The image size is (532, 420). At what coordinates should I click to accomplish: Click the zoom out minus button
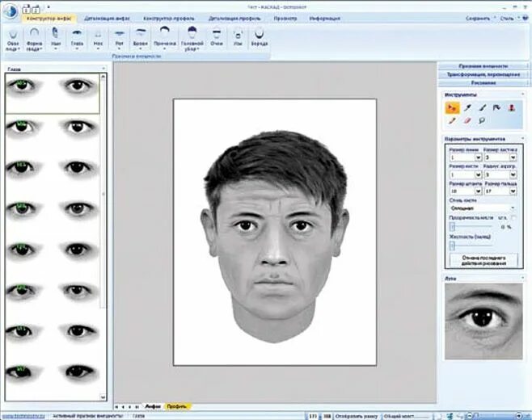469,416
